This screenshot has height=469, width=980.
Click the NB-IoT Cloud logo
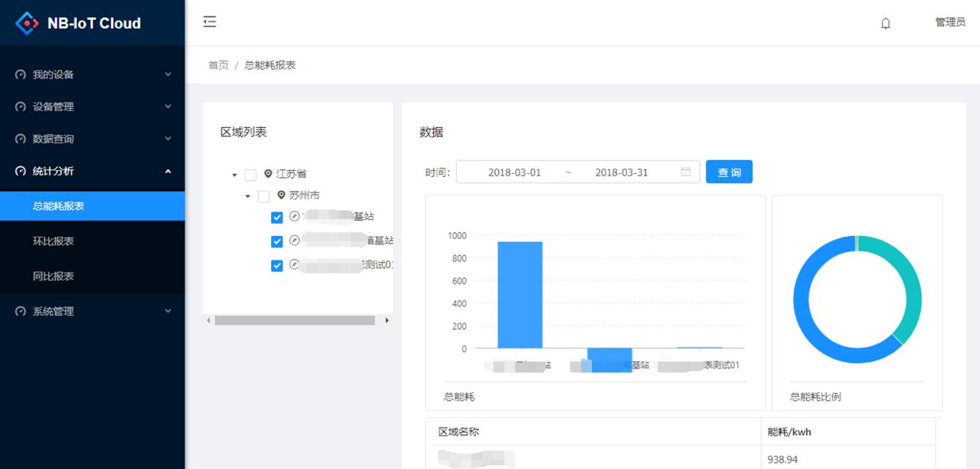pyautogui.click(x=74, y=23)
